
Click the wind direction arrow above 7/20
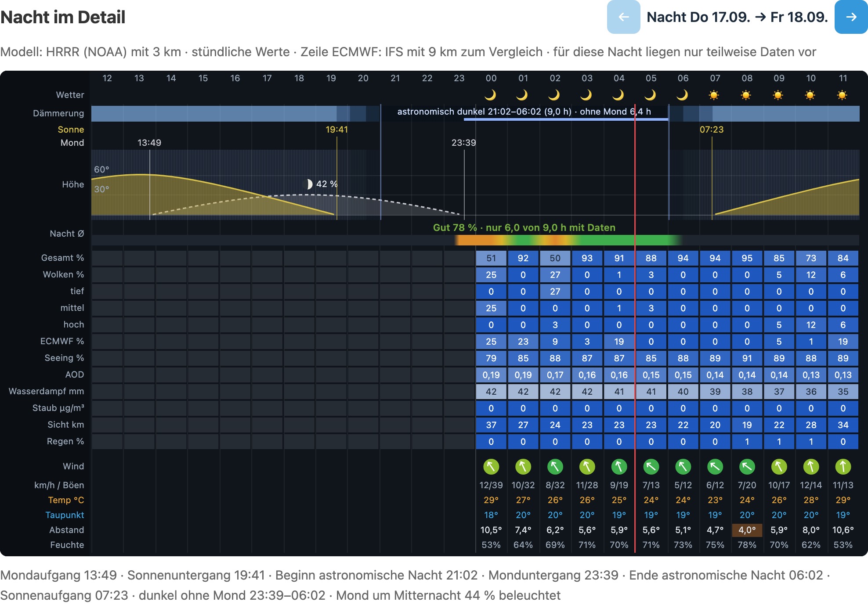pos(747,466)
